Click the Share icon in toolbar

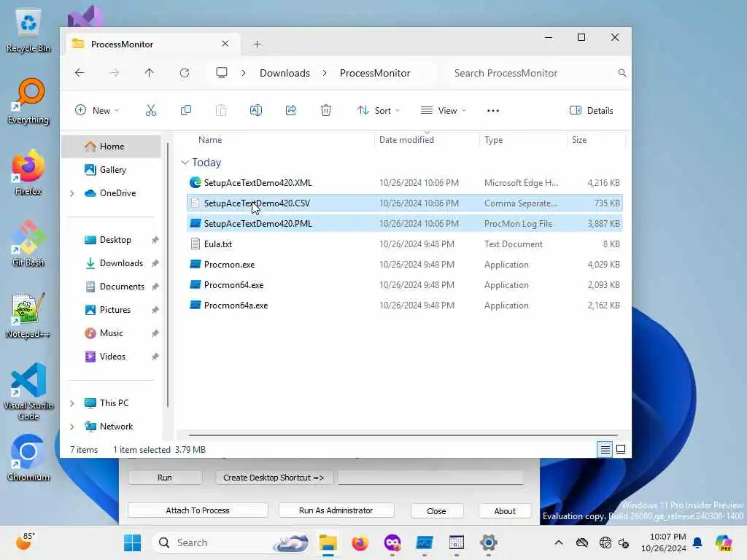[x=291, y=111]
